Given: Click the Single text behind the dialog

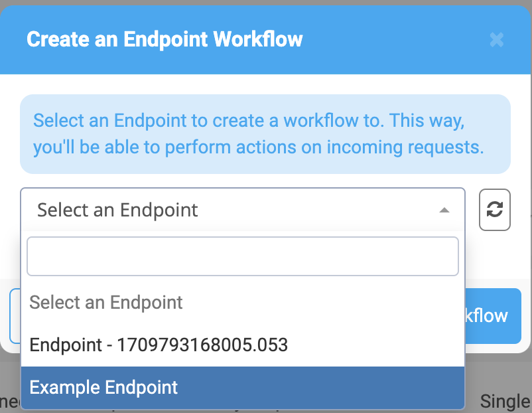Looking at the screenshot, I should click(x=505, y=402).
